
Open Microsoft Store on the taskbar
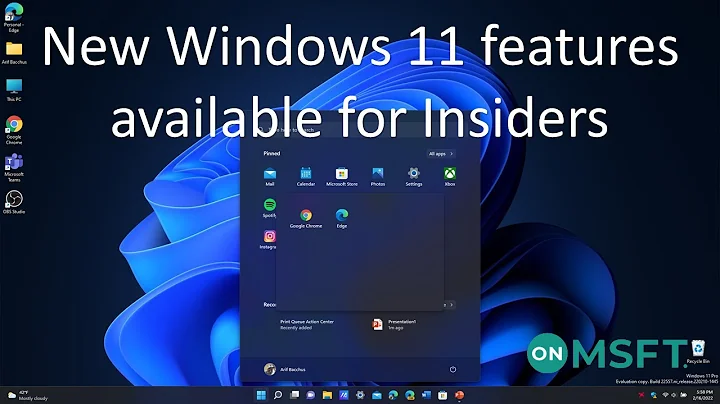443,395
